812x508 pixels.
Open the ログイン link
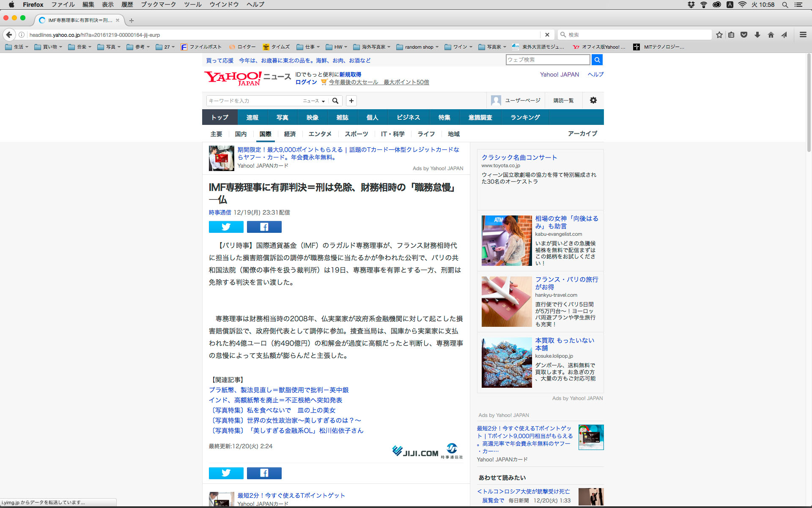point(306,82)
